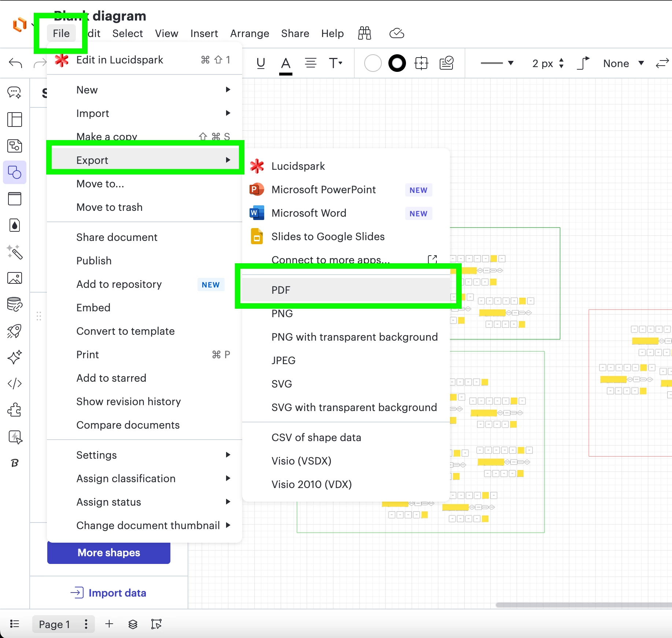The height and width of the screenshot is (638, 672).
Task: Open the templates layout icon in sidebar
Action: tap(15, 119)
